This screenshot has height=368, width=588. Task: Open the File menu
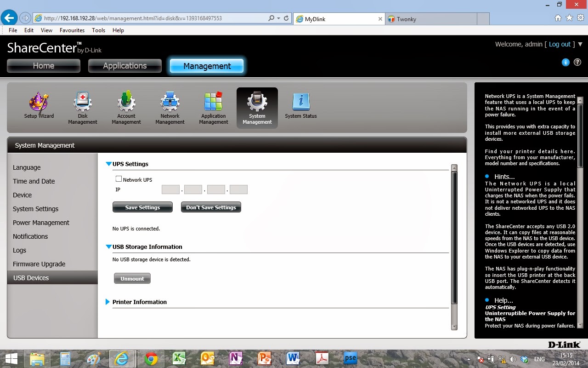[13, 30]
